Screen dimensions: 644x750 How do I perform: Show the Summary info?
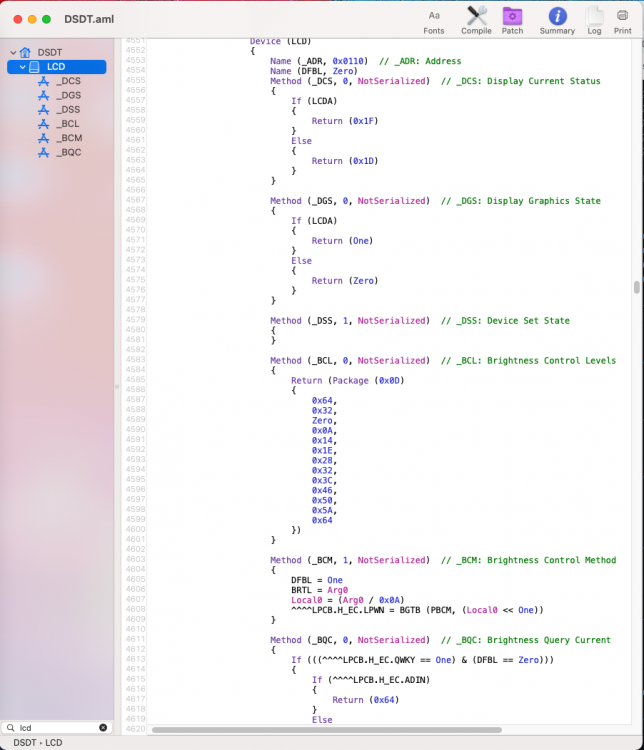(x=557, y=21)
